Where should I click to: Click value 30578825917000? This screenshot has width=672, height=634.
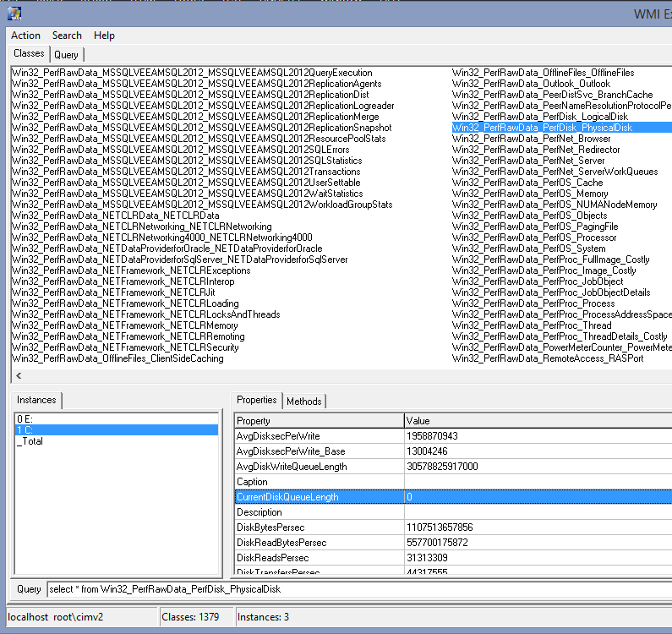(442, 467)
